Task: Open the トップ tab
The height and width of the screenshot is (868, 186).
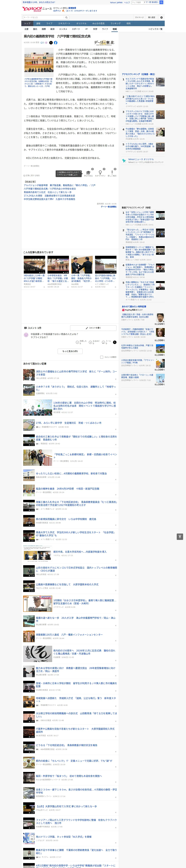Action: point(27,24)
